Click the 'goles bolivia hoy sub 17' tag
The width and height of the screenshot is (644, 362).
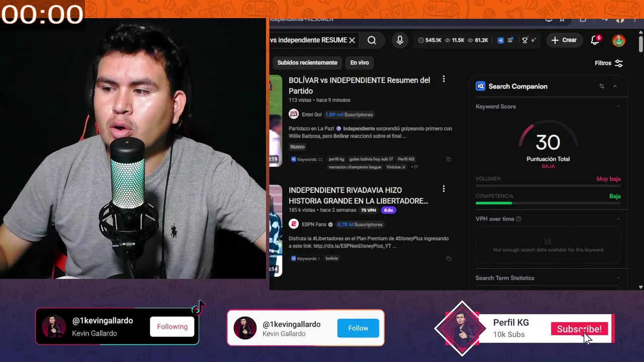coord(371,159)
